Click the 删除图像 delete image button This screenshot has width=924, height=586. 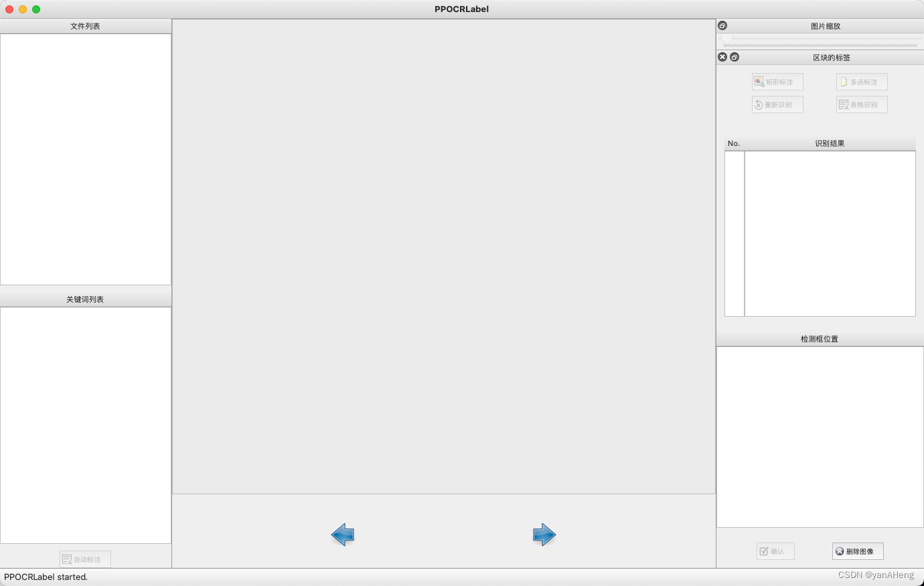click(x=858, y=551)
